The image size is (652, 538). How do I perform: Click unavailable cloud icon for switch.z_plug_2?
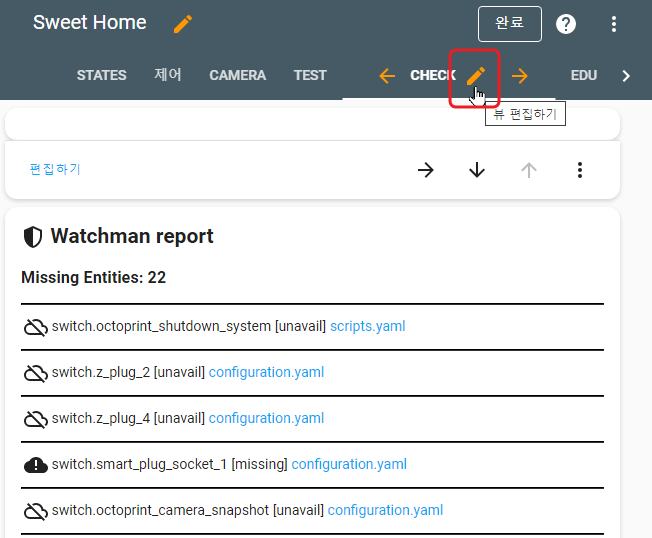pyautogui.click(x=36, y=373)
